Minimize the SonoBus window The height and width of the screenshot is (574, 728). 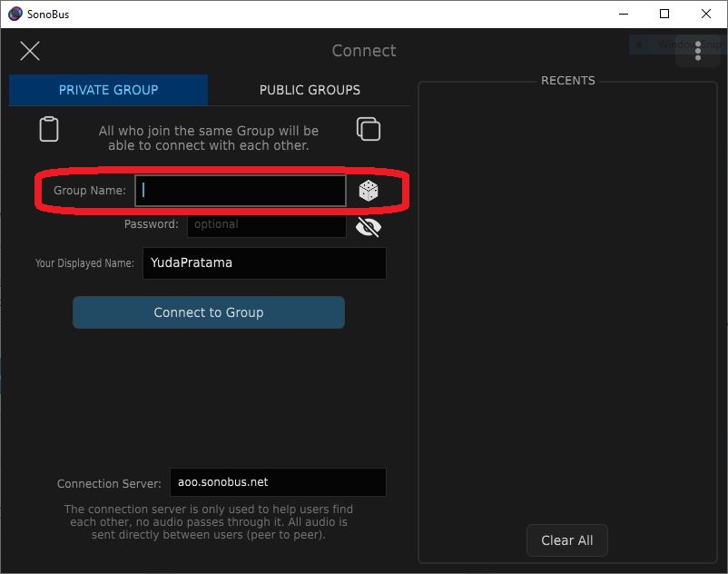624,14
